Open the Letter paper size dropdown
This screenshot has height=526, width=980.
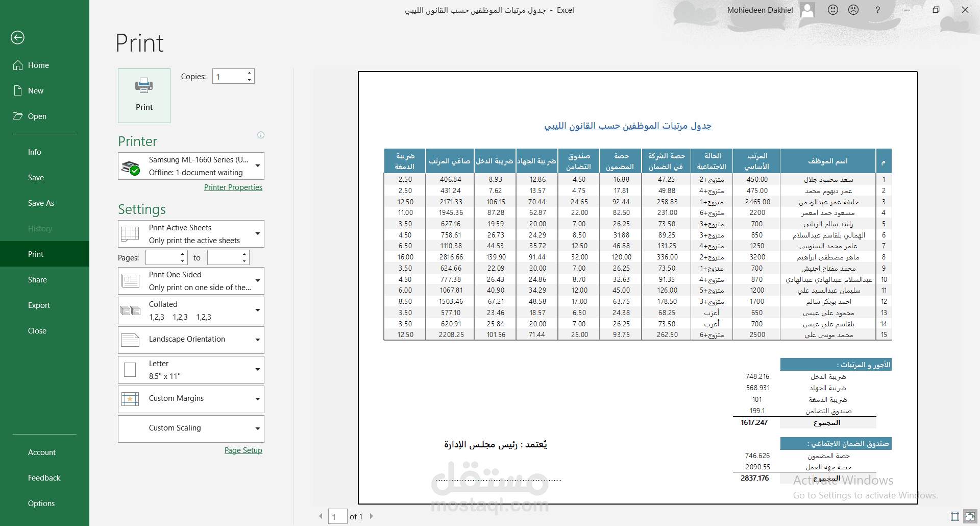[191, 370]
